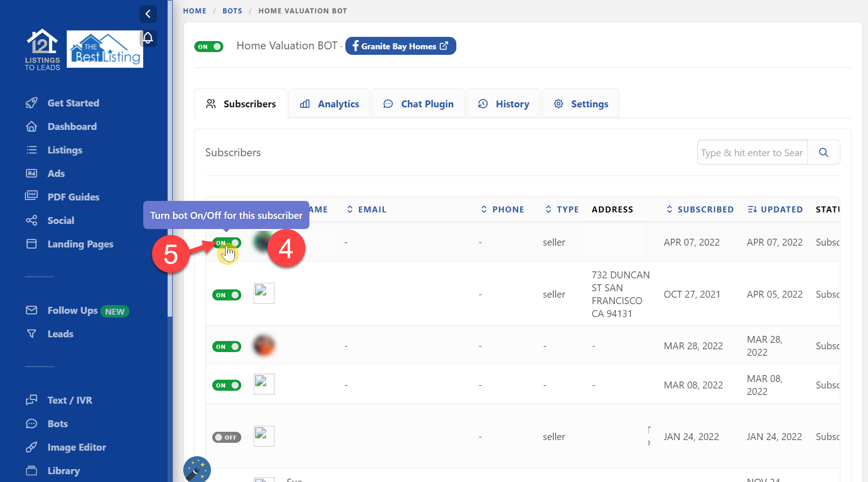Open Bots from the sidebar
Screen dimensions: 868x482
(x=58, y=423)
